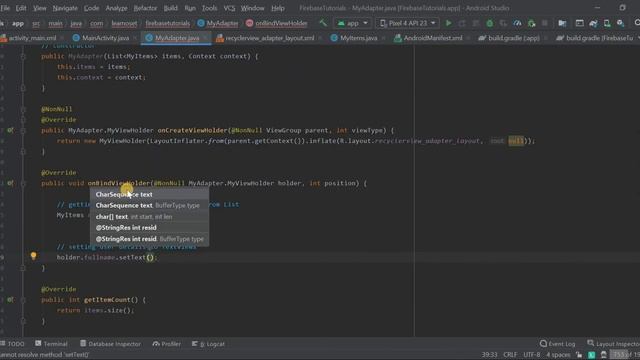Click the Run with Coverage icon
Screen dimensions: 640x360
click(x=503, y=23)
